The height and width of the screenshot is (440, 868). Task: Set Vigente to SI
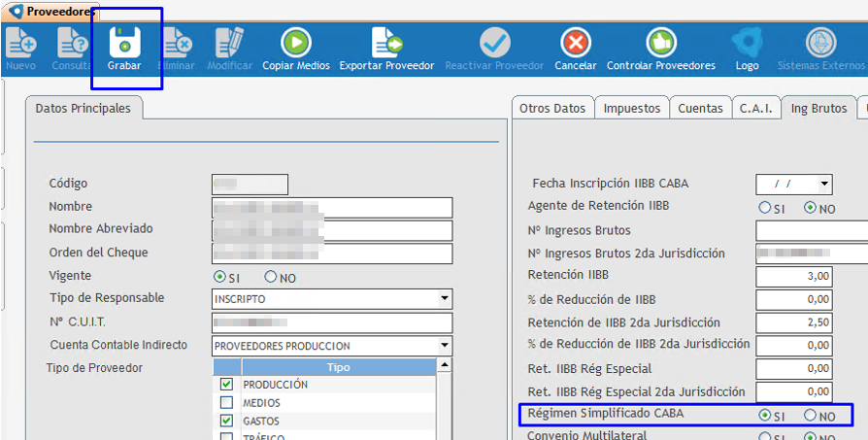219,276
